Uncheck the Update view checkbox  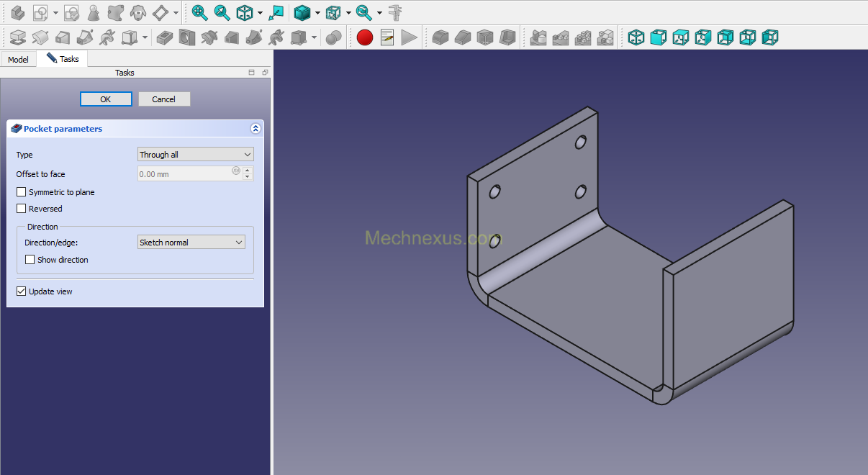coord(22,291)
